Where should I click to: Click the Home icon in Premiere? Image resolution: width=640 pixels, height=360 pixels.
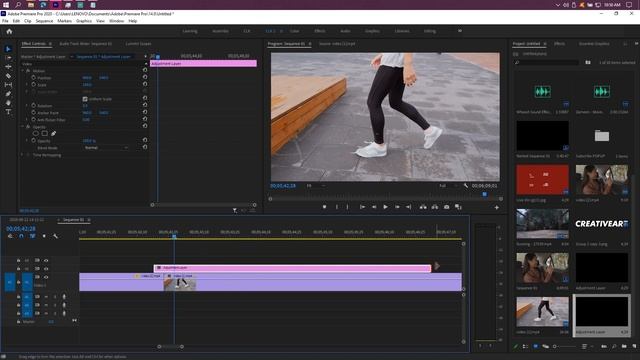(x=9, y=31)
